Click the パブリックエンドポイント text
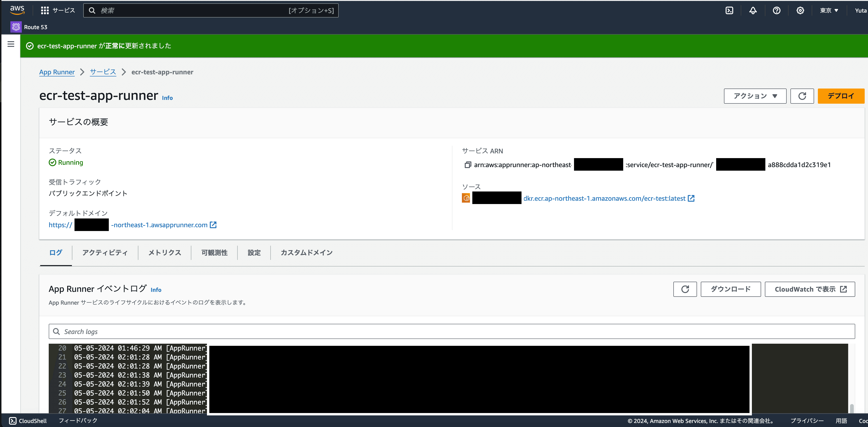The height and width of the screenshot is (427, 868). [88, 194]
